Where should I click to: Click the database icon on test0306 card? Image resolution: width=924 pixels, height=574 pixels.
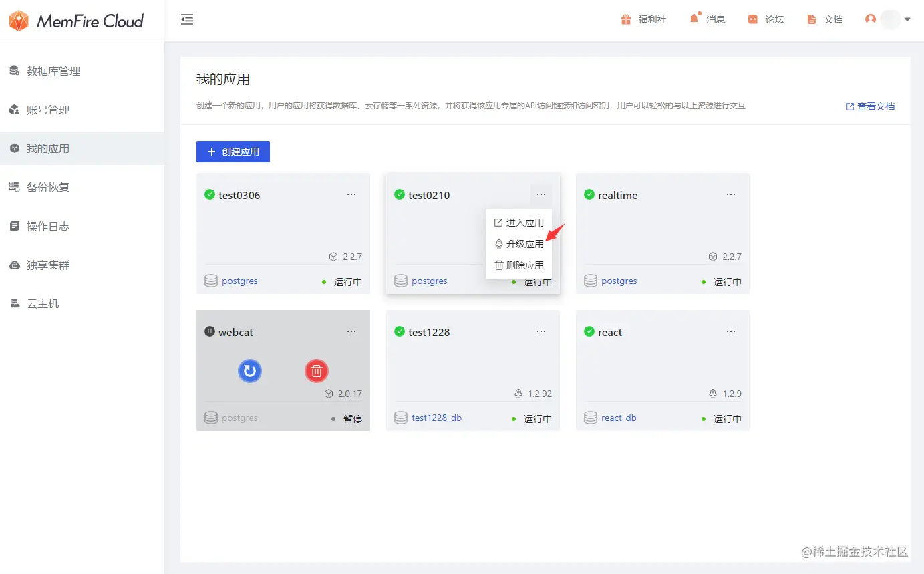click(211, 281)
